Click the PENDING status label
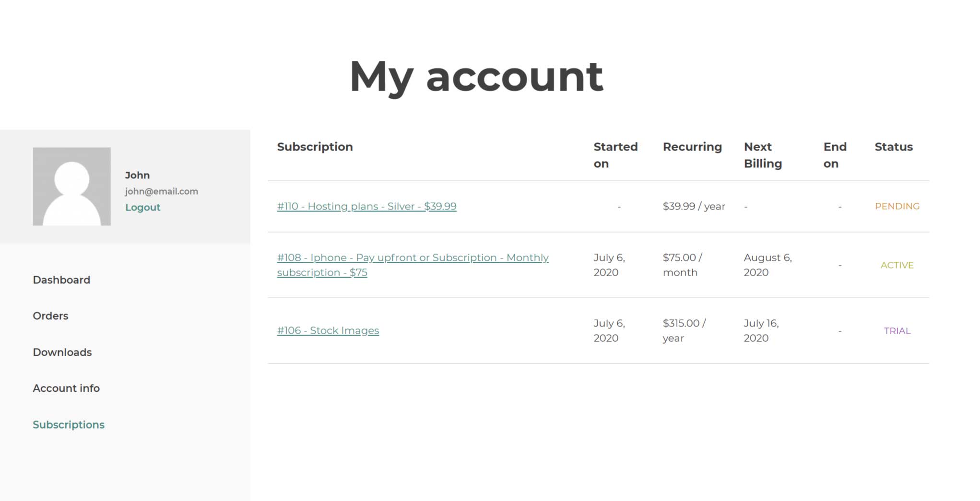The width and height of the screenshot is (980, 501). (897, 207)
